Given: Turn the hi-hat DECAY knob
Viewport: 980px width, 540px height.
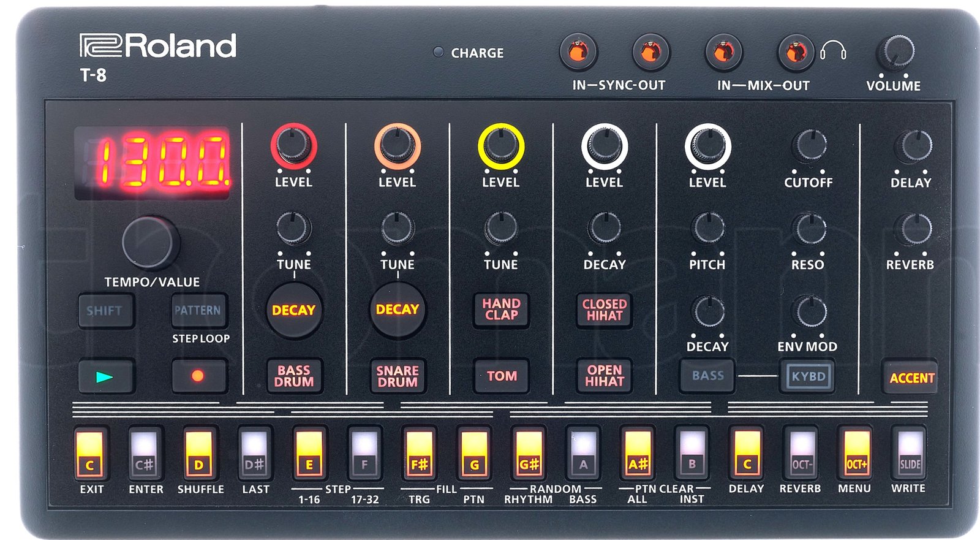Looking at the screenshot, I should point(605,228).
